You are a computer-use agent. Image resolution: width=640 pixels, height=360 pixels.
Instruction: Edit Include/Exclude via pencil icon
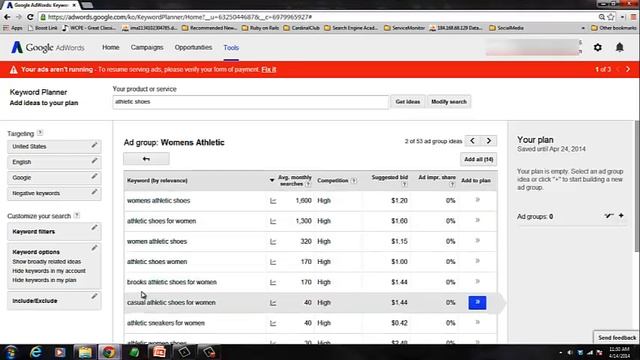tap(94, 296)
